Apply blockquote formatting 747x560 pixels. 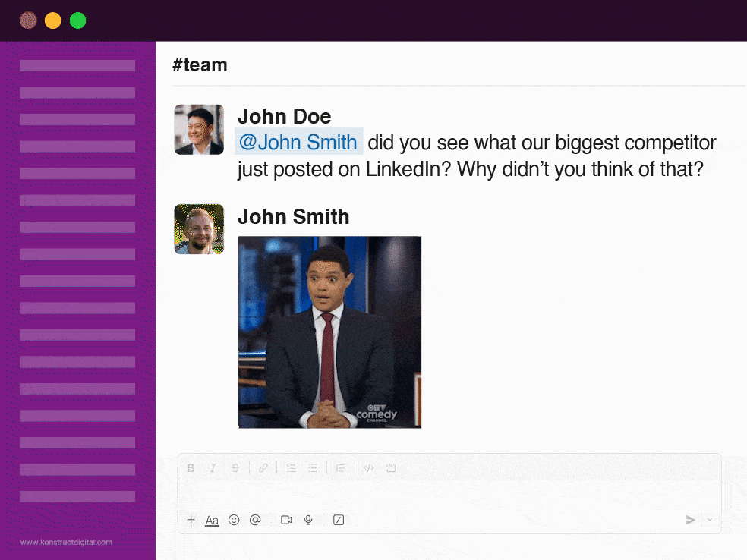(x=341, y=468)
